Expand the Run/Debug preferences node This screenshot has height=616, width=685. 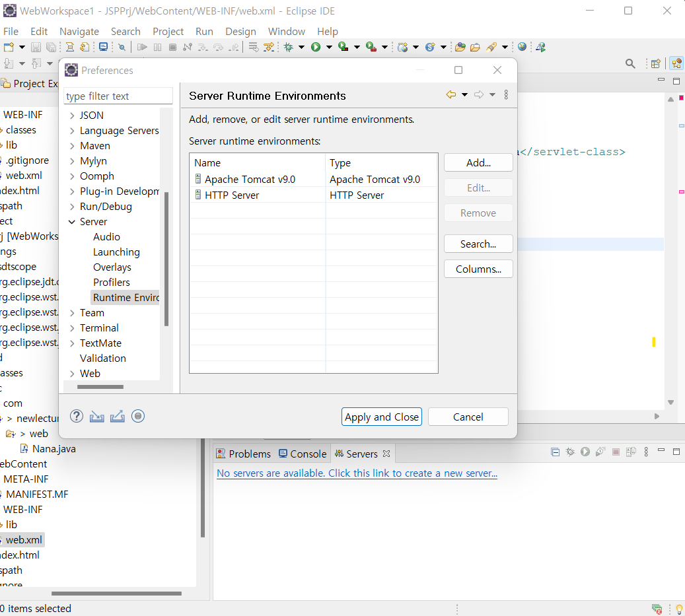(x=72, y=207)
